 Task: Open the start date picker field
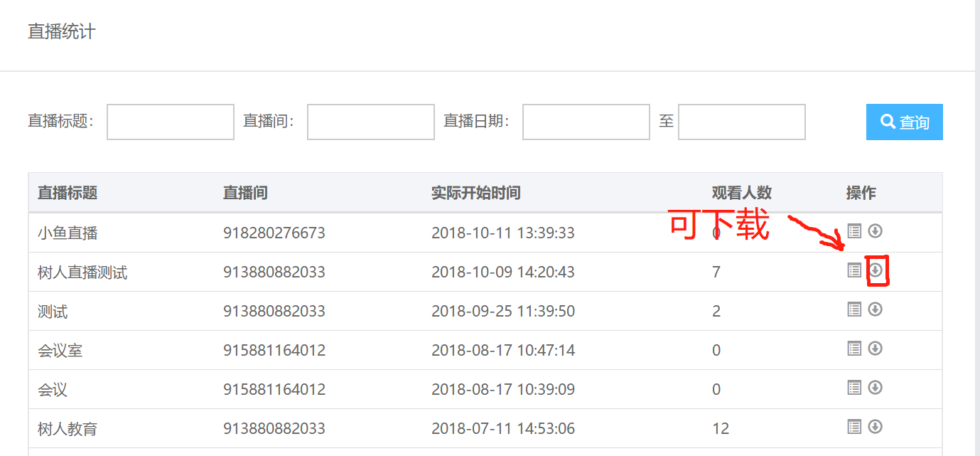[x=585, y=122]
